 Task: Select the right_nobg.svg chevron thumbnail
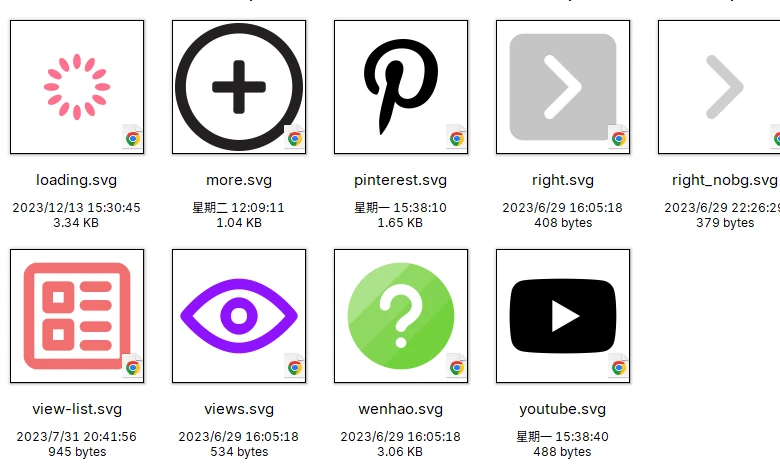[x=719, y=87]
